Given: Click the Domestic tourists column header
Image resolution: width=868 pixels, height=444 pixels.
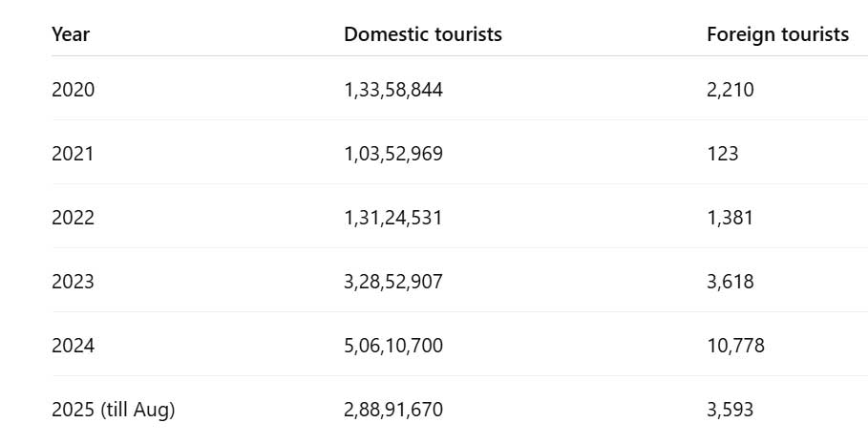Looking at the screenshot, I should (422, 35).
